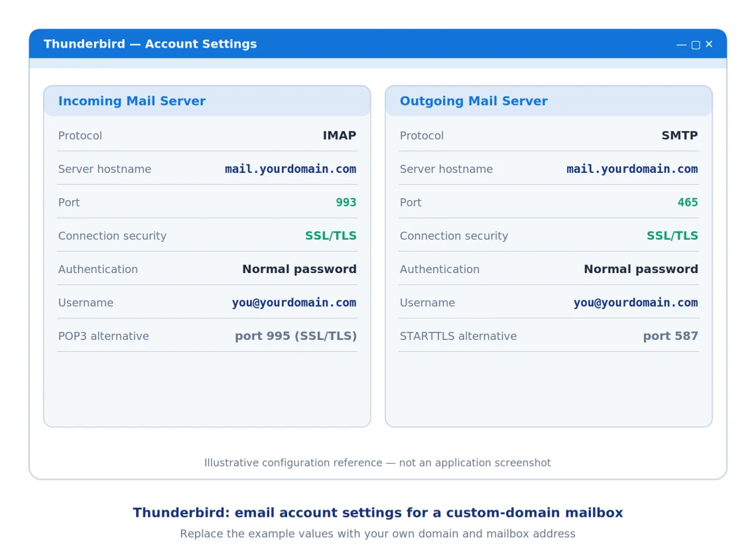The height and width of the screenshot is (552, 756).
Task: Click the outgoing Port label
Action: coord(410,202)
